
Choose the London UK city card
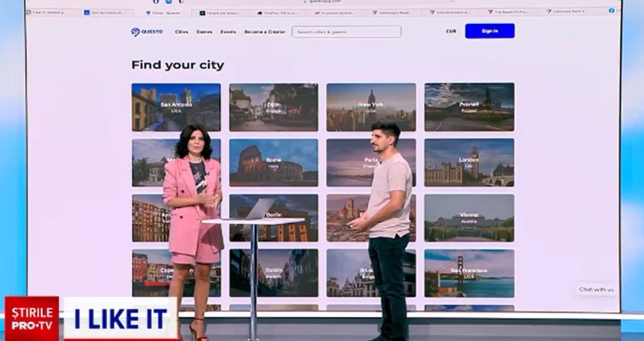point(469,162)
